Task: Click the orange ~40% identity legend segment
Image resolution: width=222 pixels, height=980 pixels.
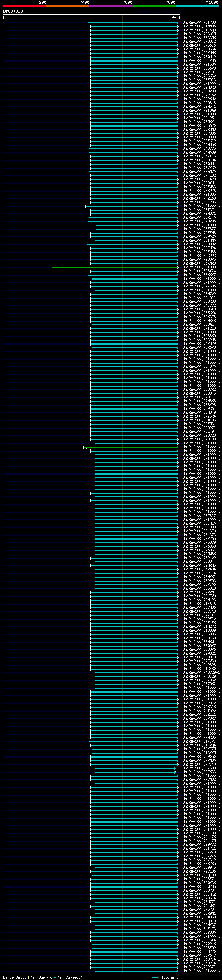Action: coord(68,6)
